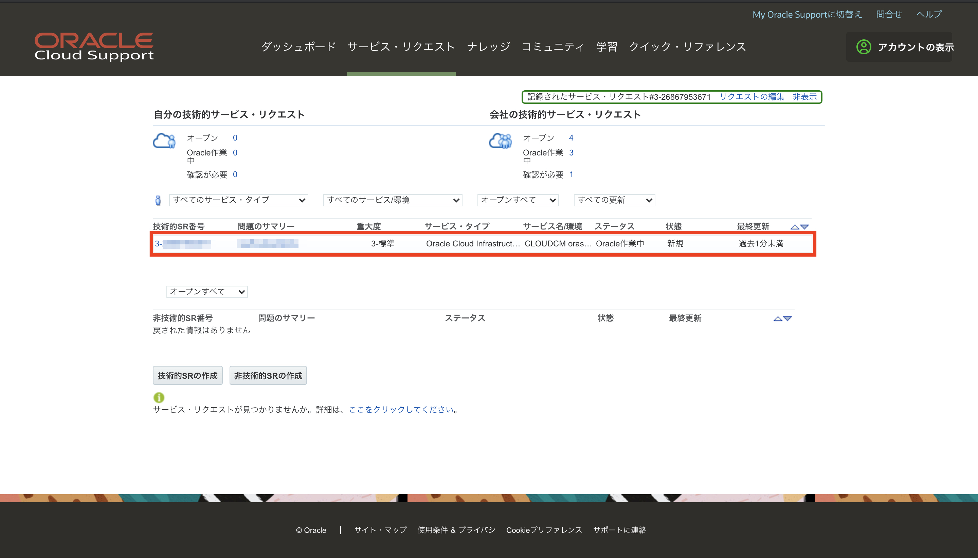Open the すべてのサービス/環境 dropdown
The width and height of the screenshot is (978, 560).
pyautogui.click(x=392, y=200)
